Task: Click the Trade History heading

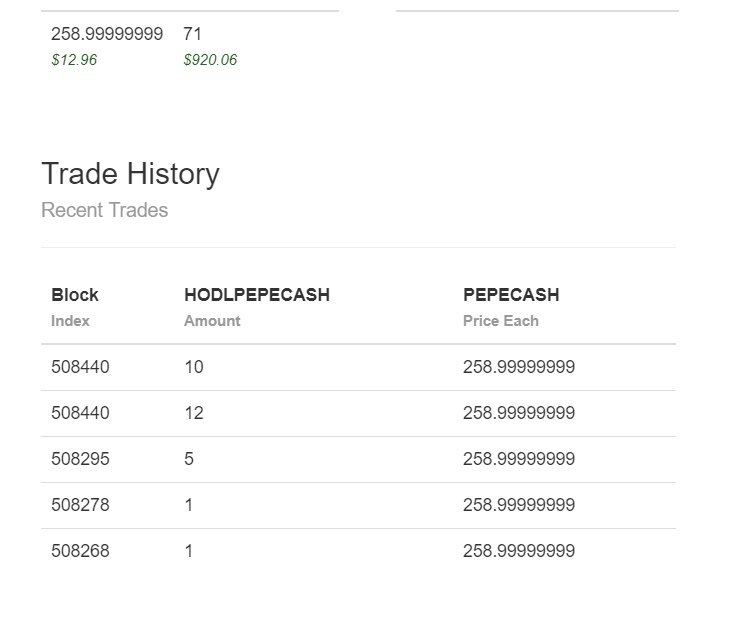Action: click(130, 174)
